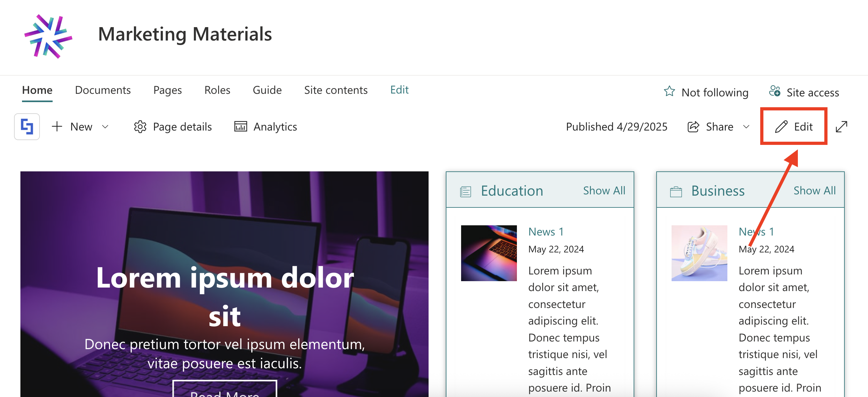Image resolution: width=868 pixels, height=397 pixels.
Task: Click the plus New button
Action: pos(72,126)
